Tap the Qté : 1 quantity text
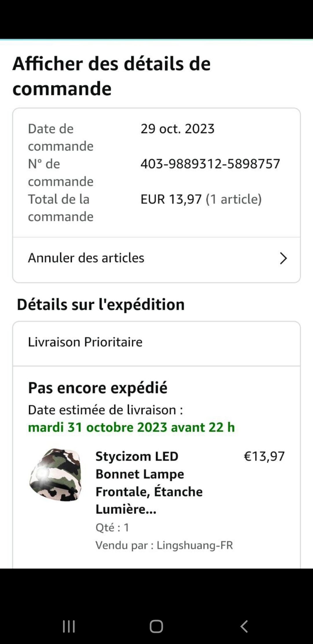313x644 pixels. pos(112,527)
